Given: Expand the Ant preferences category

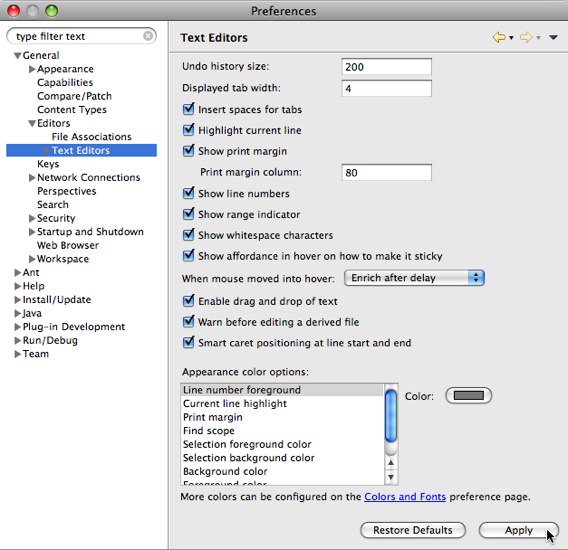Looking at the screenshot, I should (18, 272).
